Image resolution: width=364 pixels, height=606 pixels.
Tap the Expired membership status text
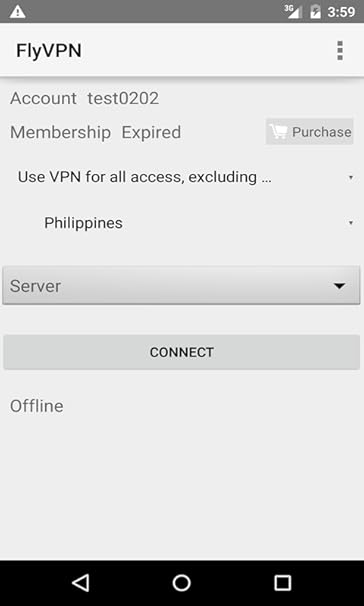[151, 133]
